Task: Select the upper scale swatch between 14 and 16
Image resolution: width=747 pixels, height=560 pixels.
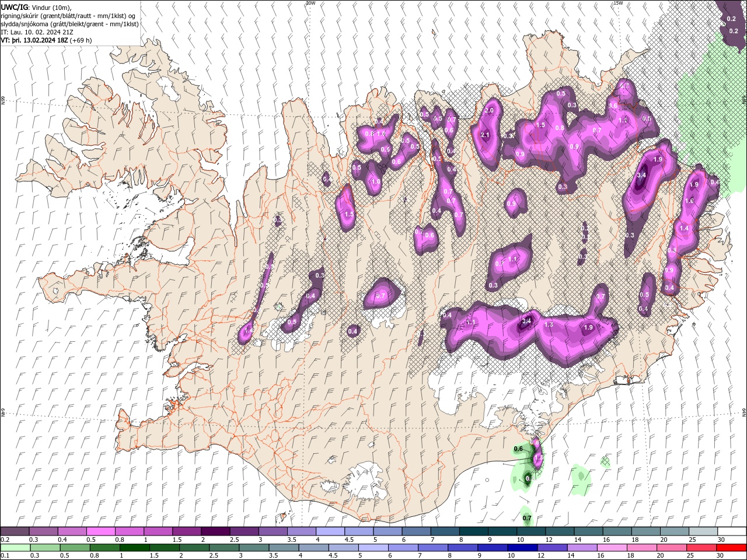Action: click(588, 531)
